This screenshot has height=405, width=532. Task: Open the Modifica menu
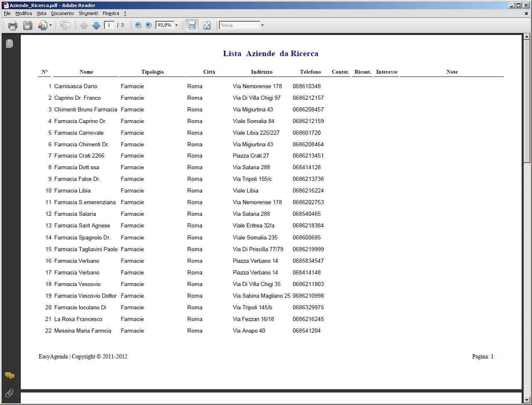tap(24, 13)
